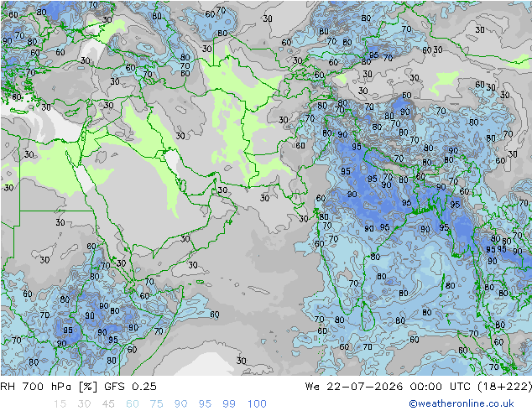
Task: Click the '00:00 UTC' time text
Action: pos(440,386)
